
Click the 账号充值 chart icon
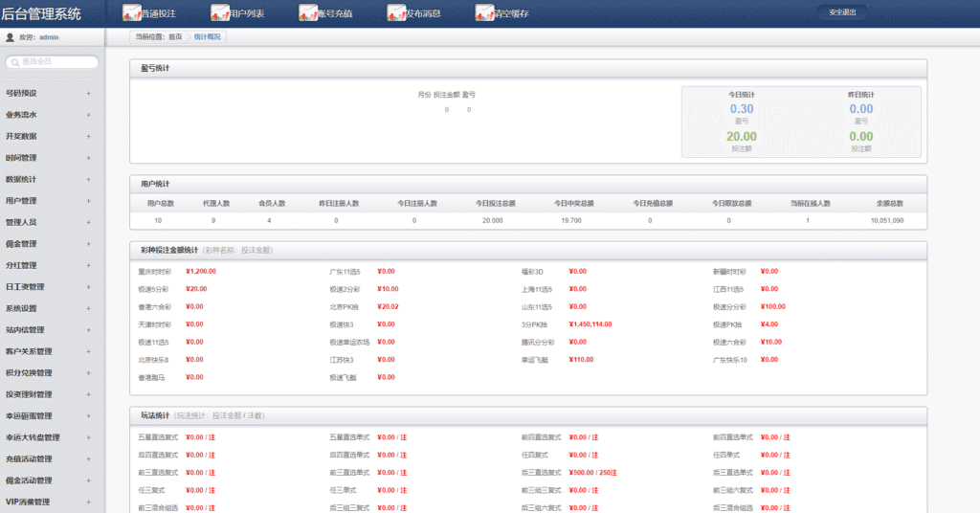coord(308,12)
